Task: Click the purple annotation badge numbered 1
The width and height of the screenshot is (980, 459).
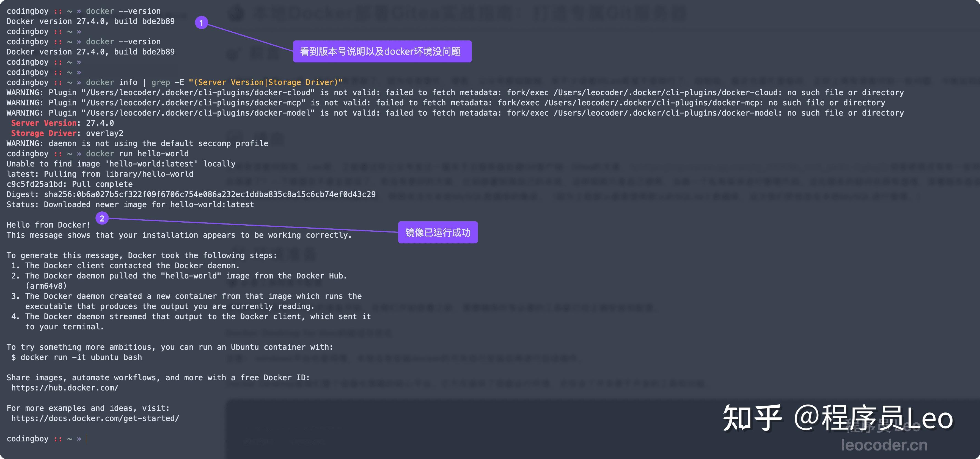Action: click(201, 23)
